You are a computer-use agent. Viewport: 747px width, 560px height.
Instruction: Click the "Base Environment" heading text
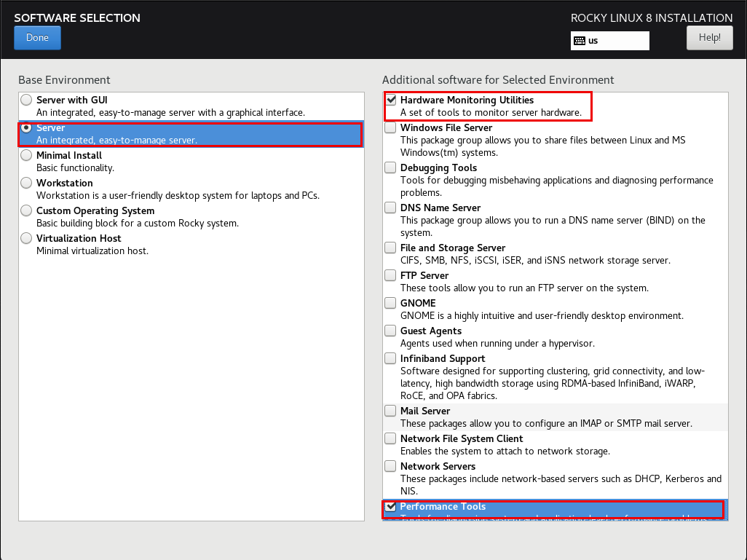(64, 79)
